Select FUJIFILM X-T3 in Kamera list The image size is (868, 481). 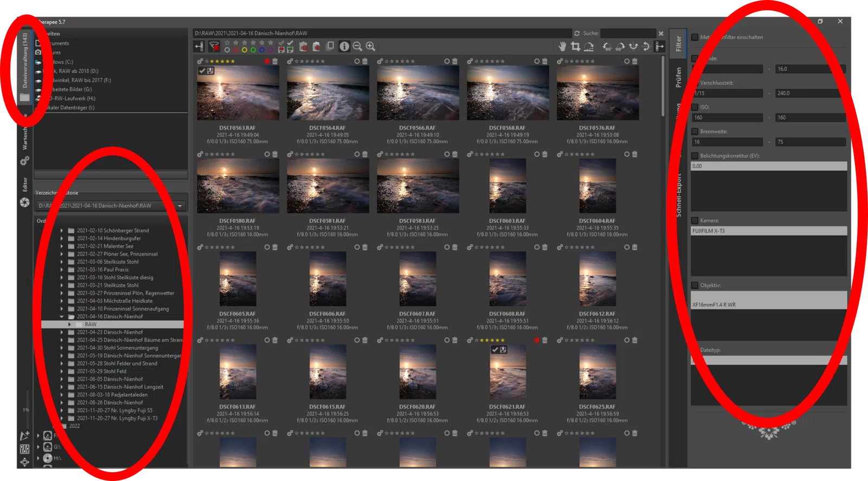tap(769, 231)
